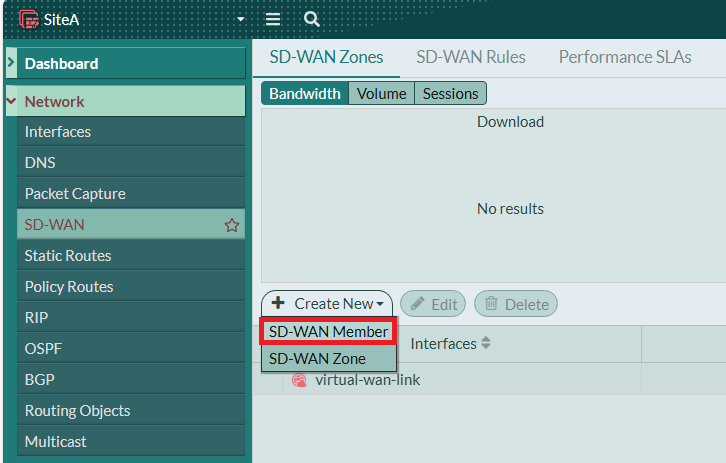Open Static Routes page

131,256
